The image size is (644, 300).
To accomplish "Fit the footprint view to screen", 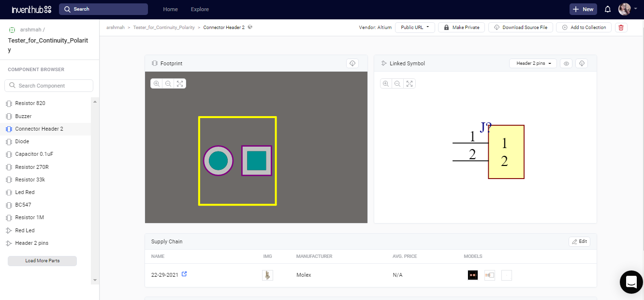I will pyautogui.click(x=180, y=84).
